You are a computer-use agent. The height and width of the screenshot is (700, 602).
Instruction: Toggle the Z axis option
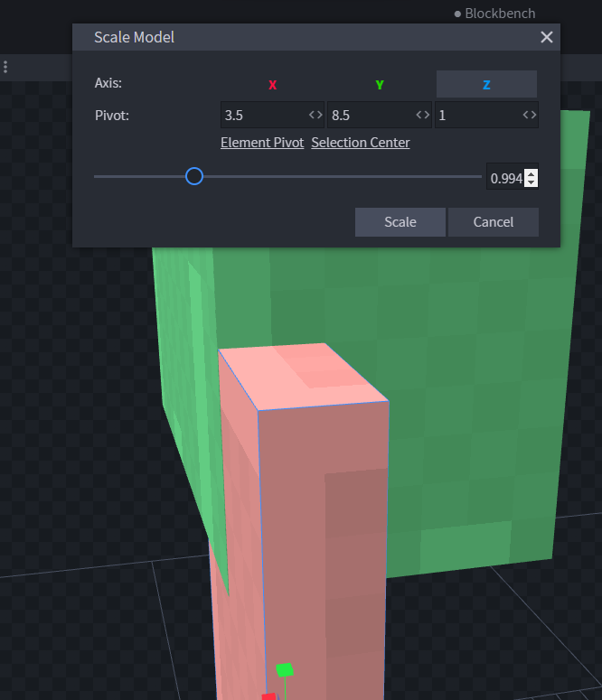coord(486,84)
